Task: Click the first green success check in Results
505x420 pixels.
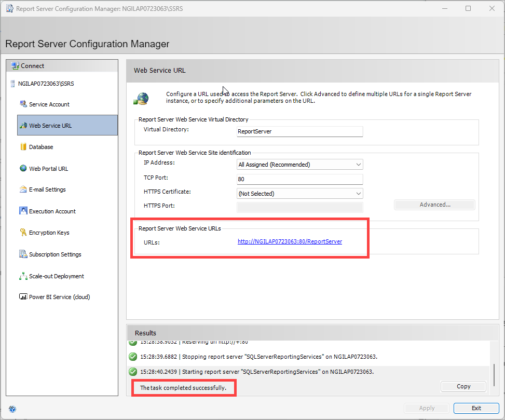Action: [133, 343]
